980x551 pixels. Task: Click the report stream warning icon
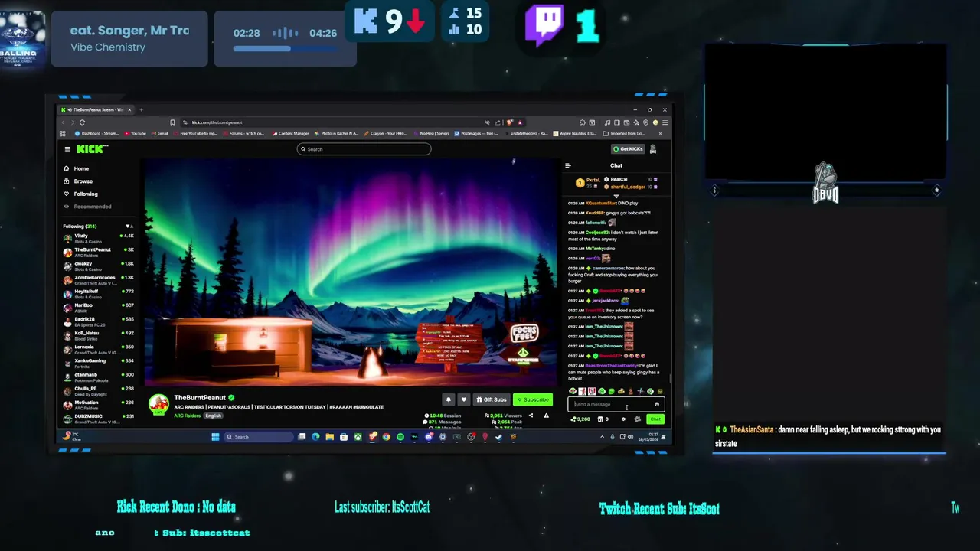pyautogui.click(x=546, y=416)
